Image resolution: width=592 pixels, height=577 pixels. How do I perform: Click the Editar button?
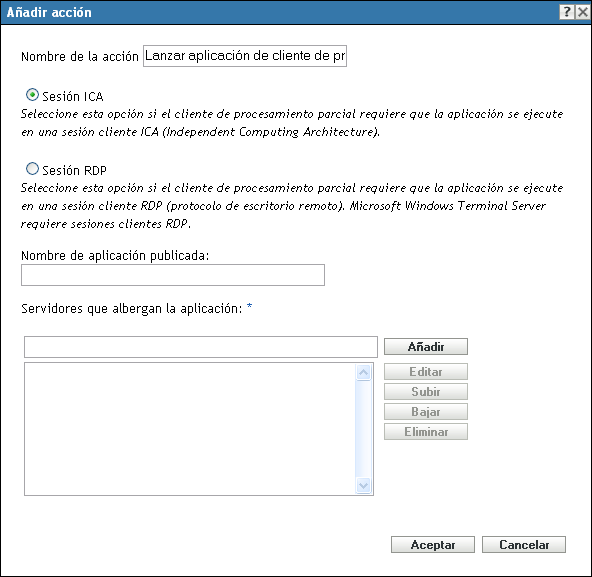point(426,372)
